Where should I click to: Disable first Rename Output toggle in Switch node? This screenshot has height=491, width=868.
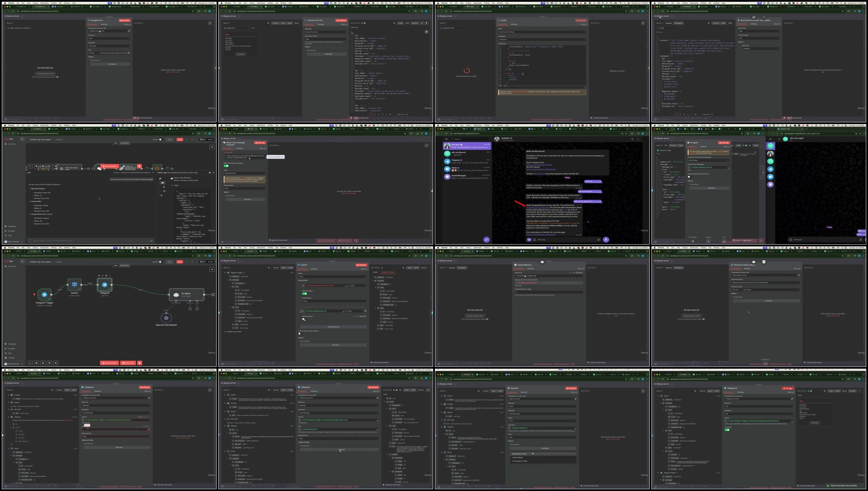pyautogui.click(x=304, y=294)
